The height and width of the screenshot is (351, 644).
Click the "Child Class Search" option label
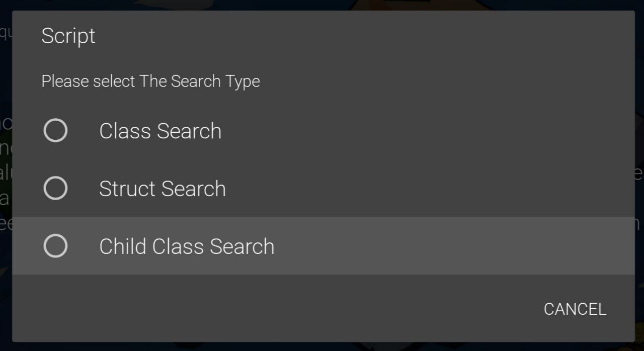[187, 246]
